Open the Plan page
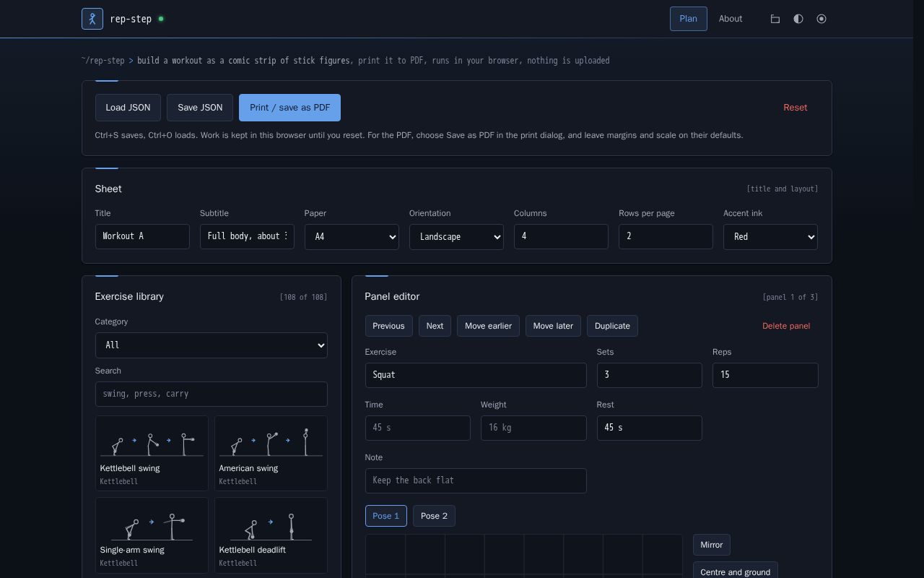924x578 pixels. [689, 19]
